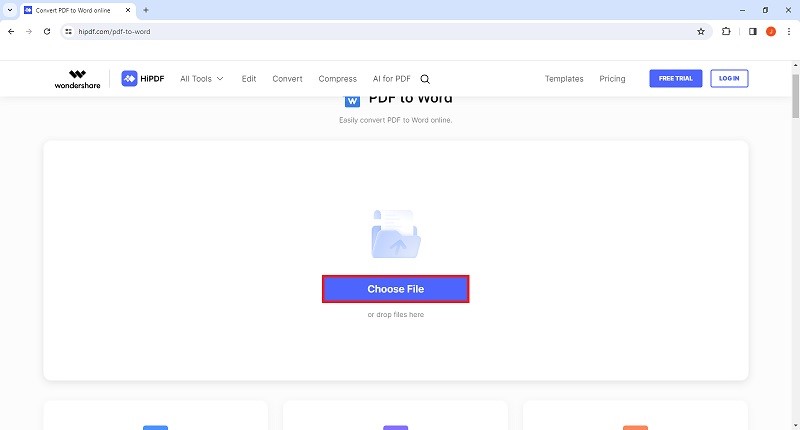Click the page vertical scrollbar thumb
This screenshot has height=430, width=800.
[x=795, y=96]
